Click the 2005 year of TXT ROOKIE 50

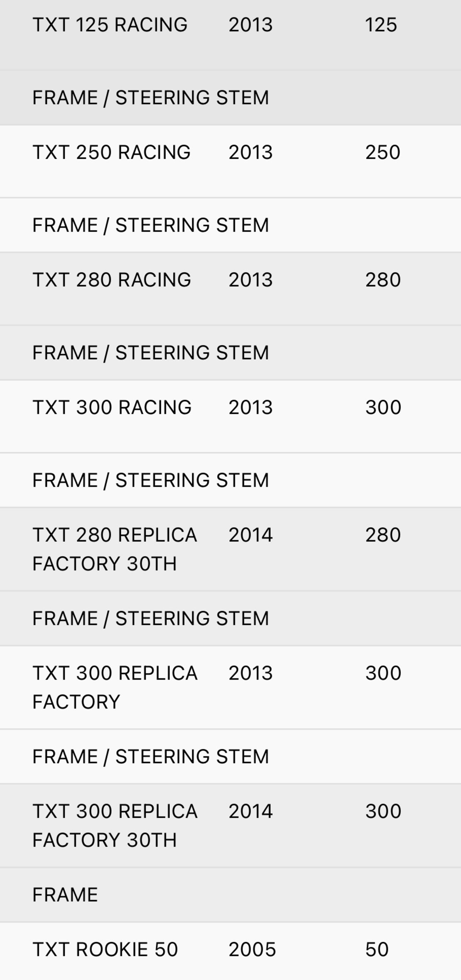(x=252, y=950)
